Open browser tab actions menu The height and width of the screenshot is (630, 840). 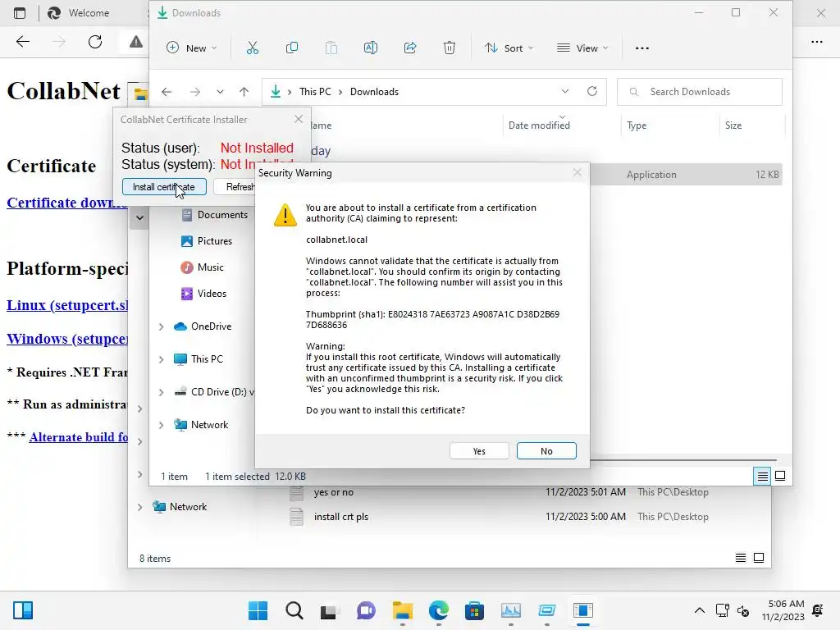[x=20, y=13]
